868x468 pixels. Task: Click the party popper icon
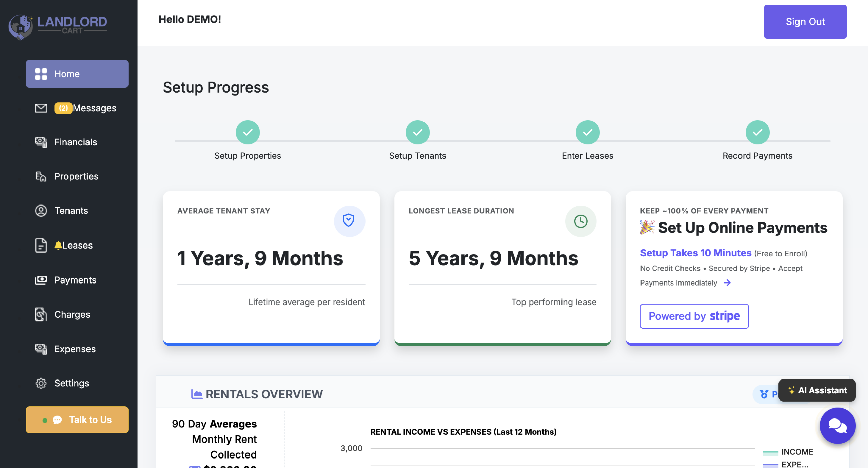(647, 228)
